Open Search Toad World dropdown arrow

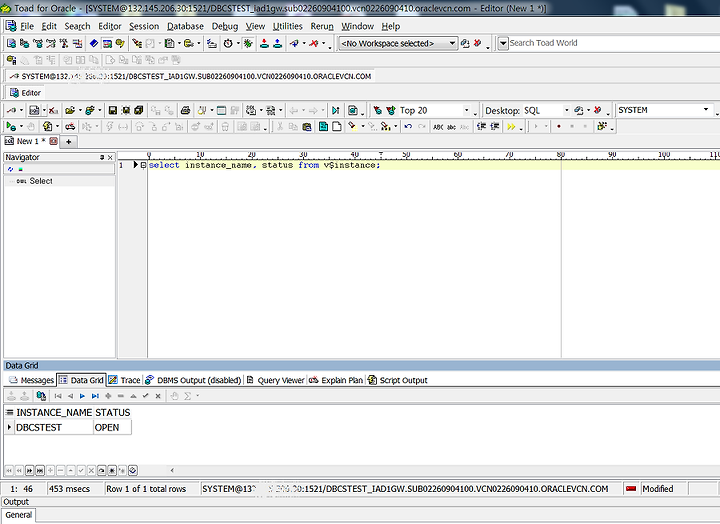503,43
